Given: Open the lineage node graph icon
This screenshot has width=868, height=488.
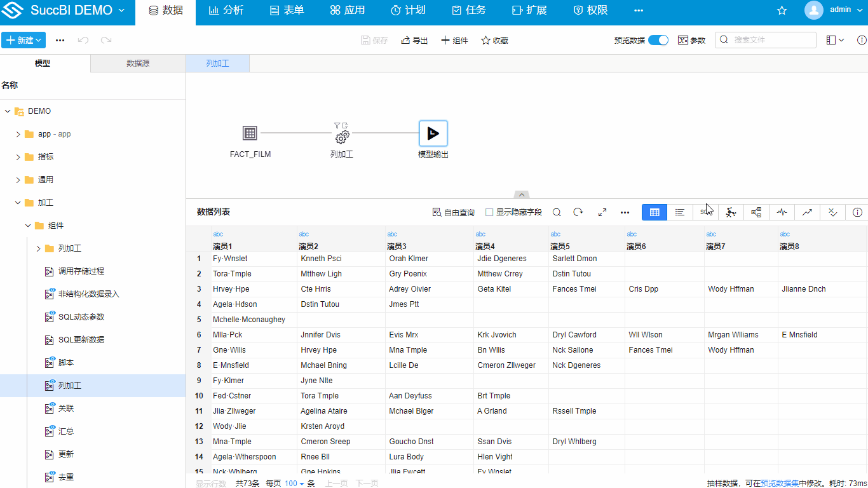Looking at the screenshot, I should click(x=756, y=212).
